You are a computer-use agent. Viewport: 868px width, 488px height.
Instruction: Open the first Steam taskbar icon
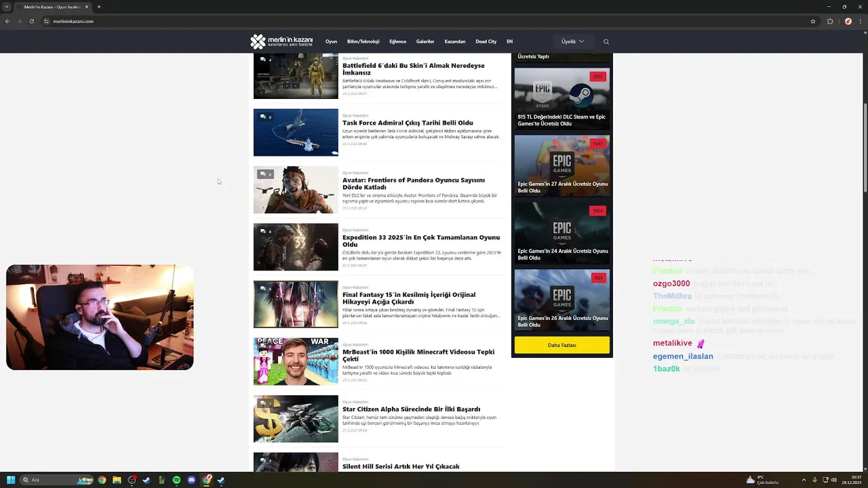(x=146, y=480)
